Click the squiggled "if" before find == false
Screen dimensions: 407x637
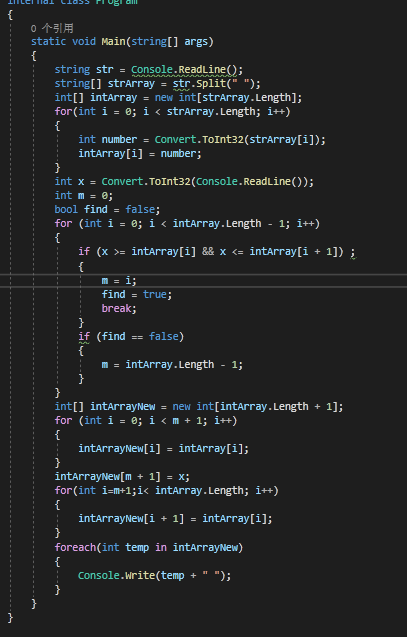pyautogui.click(x=84, y=336)
